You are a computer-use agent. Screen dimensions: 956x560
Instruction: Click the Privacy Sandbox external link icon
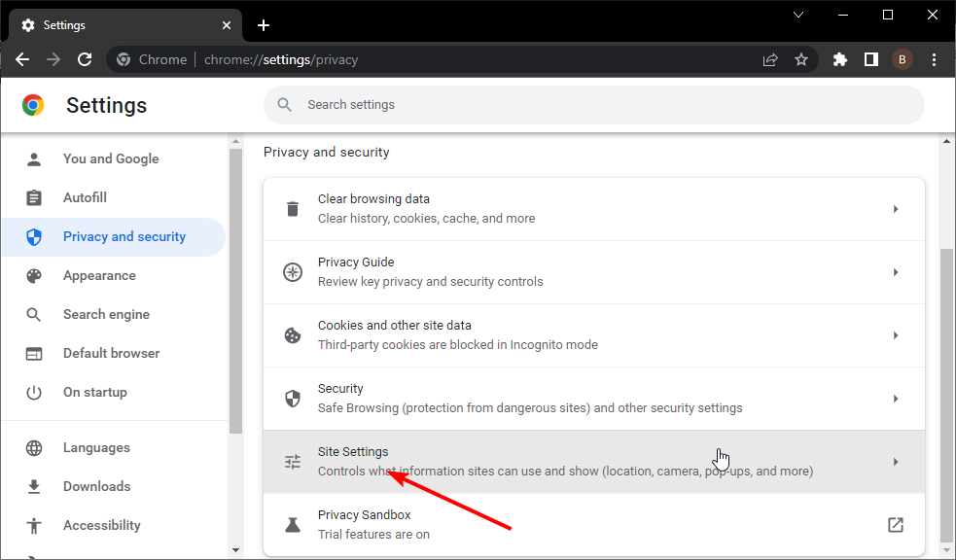tap(895, 525)
